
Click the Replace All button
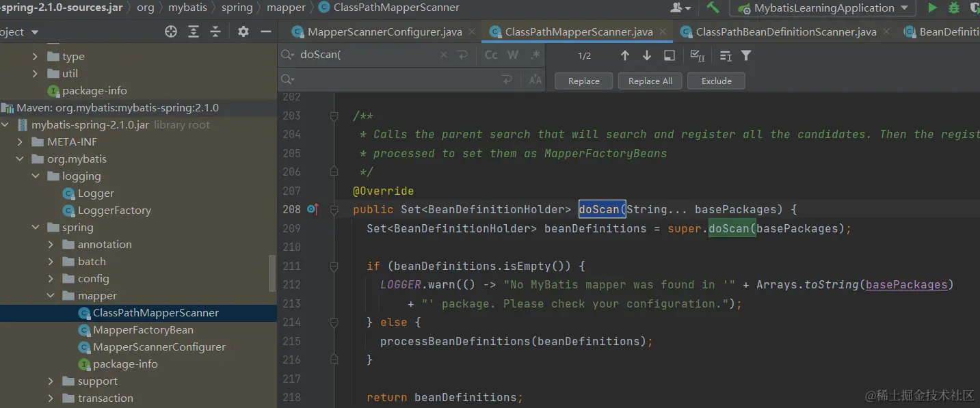[x=650, y=81]
